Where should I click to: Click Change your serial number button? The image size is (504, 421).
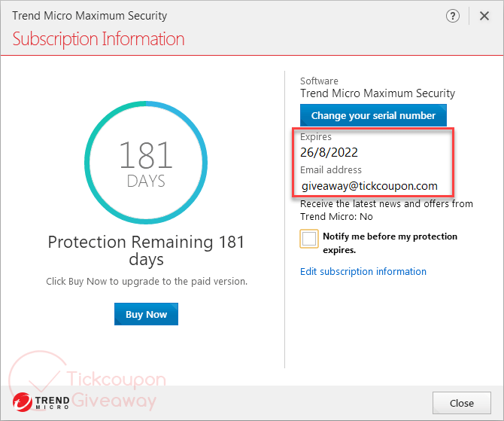(373, 115)
